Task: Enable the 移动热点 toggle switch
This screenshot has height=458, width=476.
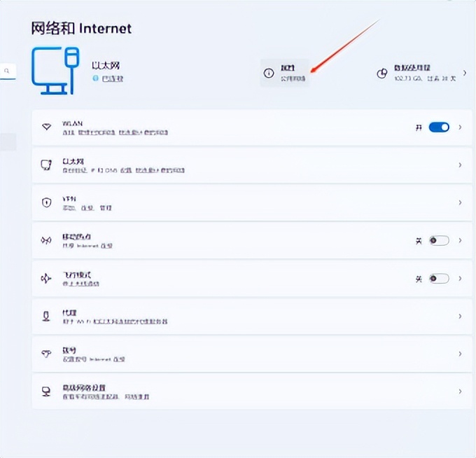Action: (439, 240)
